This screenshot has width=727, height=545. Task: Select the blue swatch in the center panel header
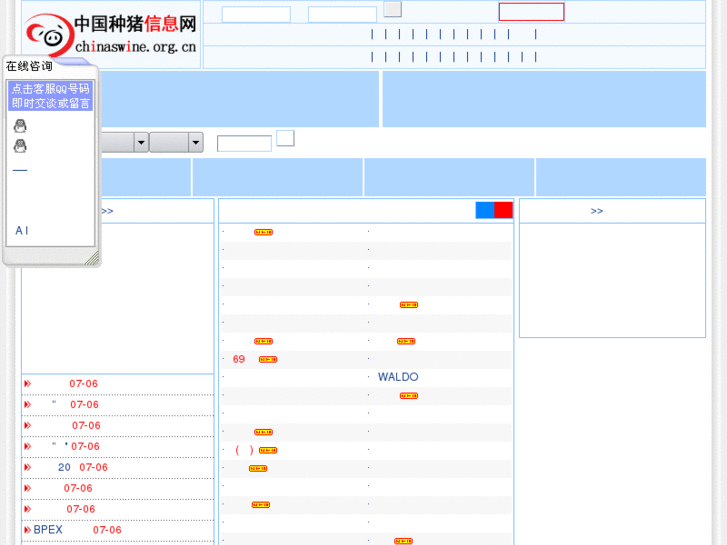click(485, 210)
